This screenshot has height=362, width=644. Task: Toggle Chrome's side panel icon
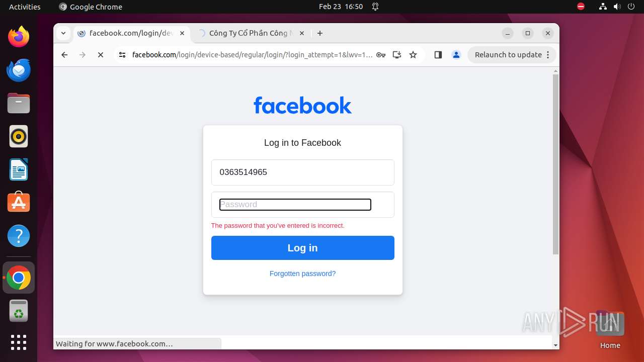[438, 55]
